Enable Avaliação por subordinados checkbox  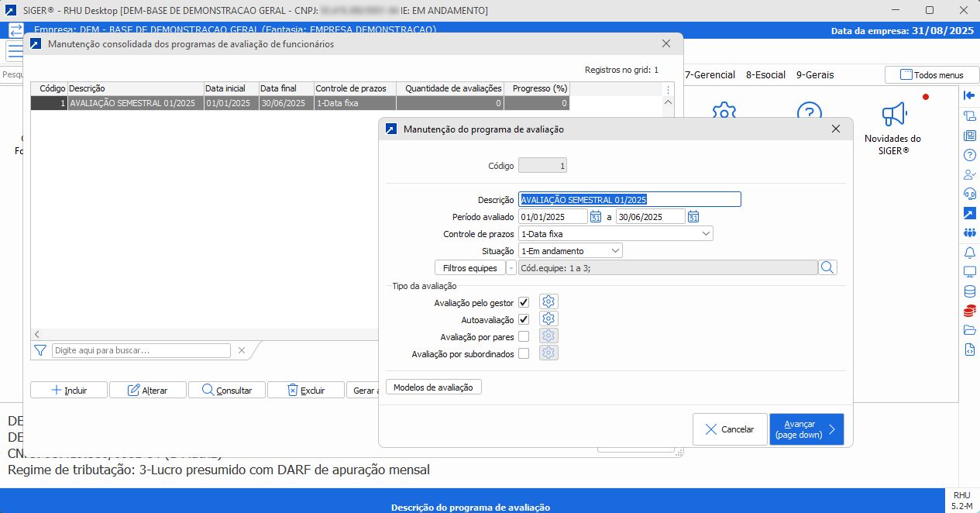pyautogui.click(x=524, y=353)
